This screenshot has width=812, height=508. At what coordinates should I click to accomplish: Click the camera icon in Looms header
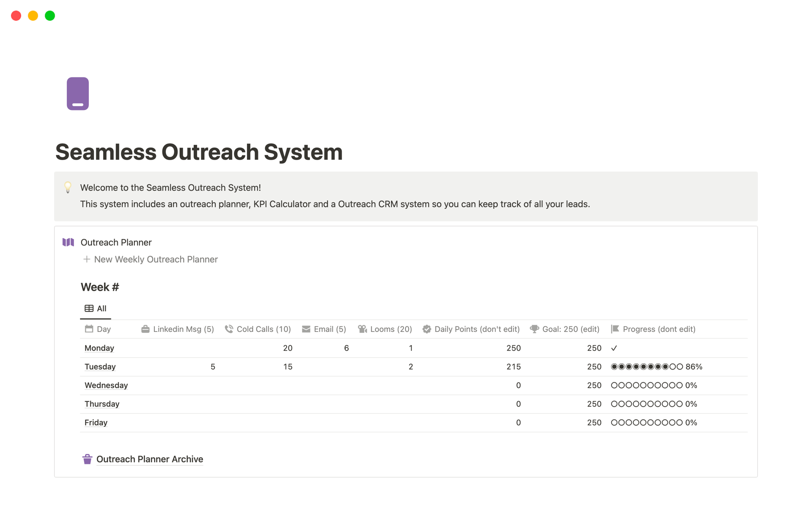pyautogui.click(x=362, y=329)
